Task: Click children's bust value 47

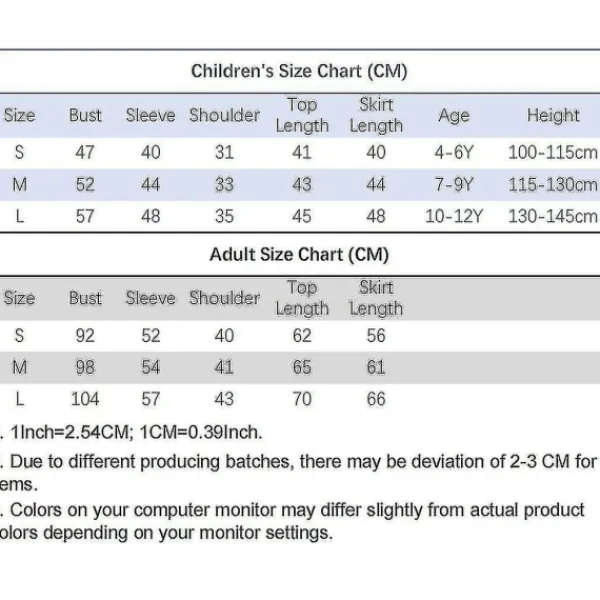Action: tap(85, 153)
